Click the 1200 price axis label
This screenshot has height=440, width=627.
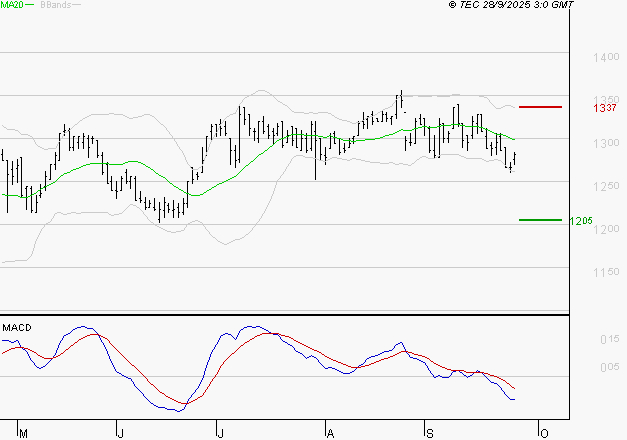606,229
